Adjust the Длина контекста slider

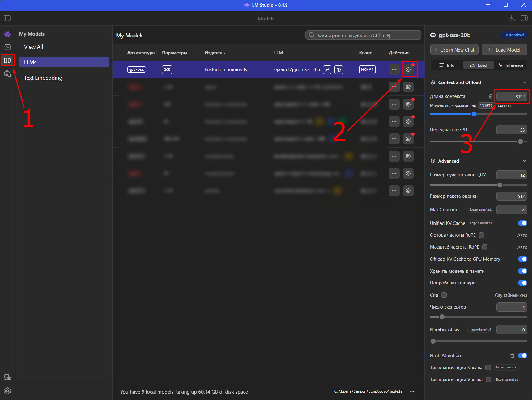[x=474, y=114]
